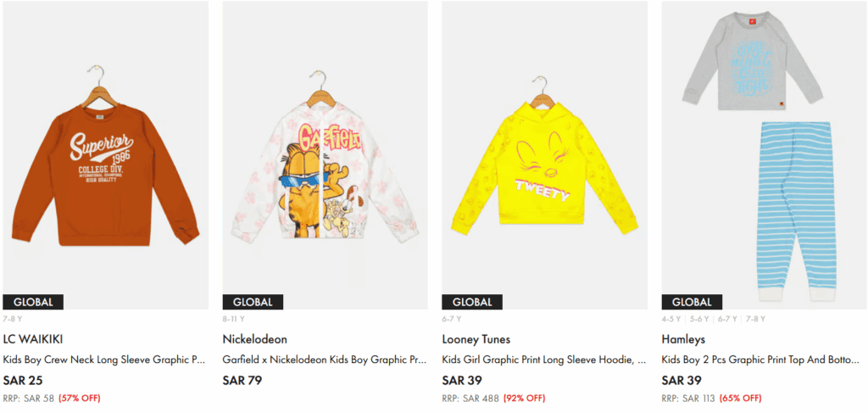This screenshot has width=868, height=413.
Task: Select the 6-7 Y size on Hamleys set
Action: point(728,319)
